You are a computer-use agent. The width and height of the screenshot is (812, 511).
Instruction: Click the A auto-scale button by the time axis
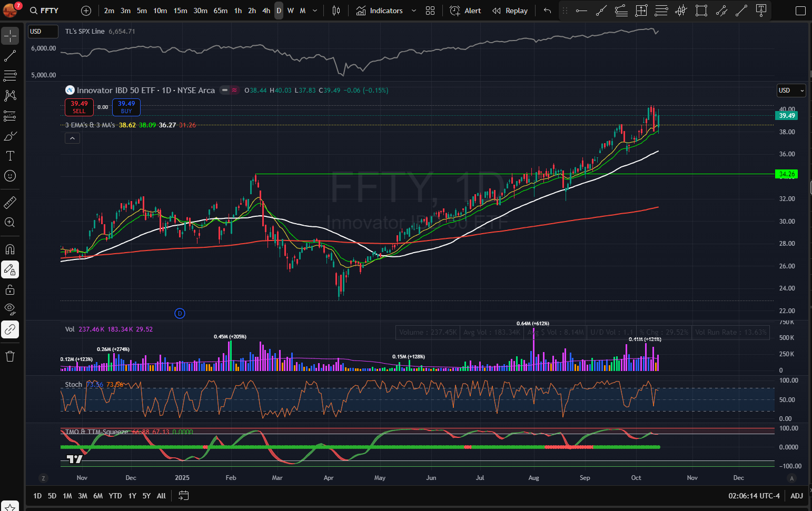(x=791, y=478)
